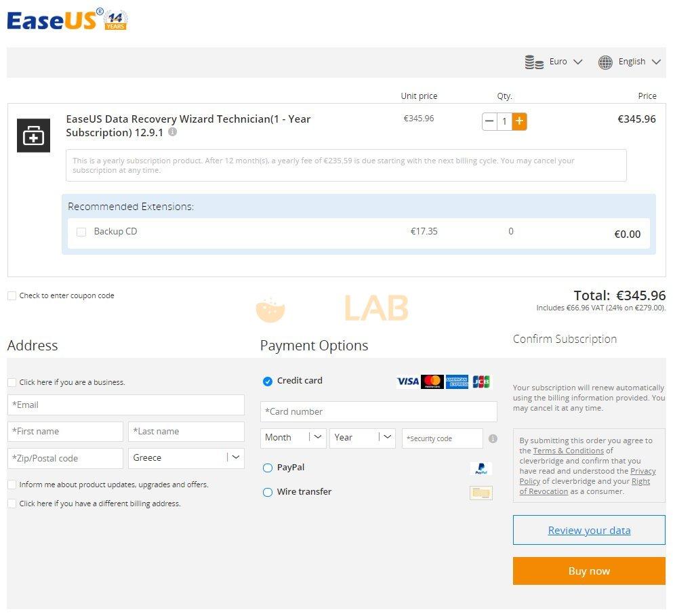
Task: Check the business customer checkbox
Action: 12,382
